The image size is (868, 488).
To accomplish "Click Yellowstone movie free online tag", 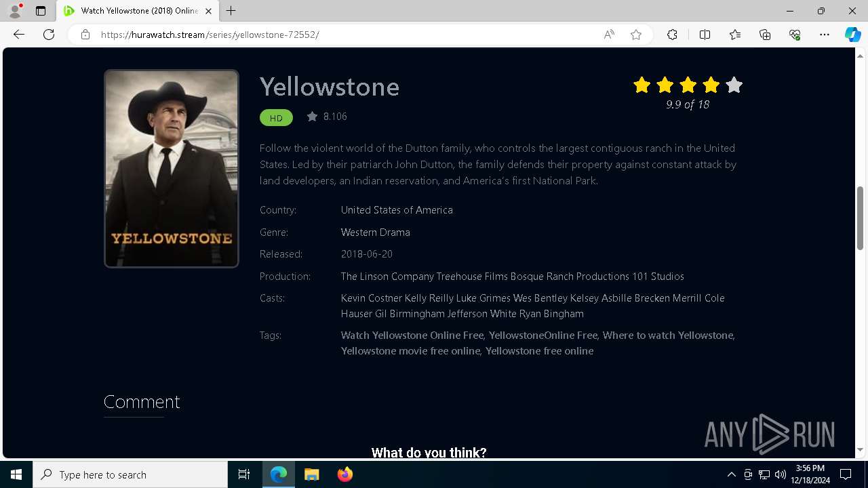I will point(410,351).
